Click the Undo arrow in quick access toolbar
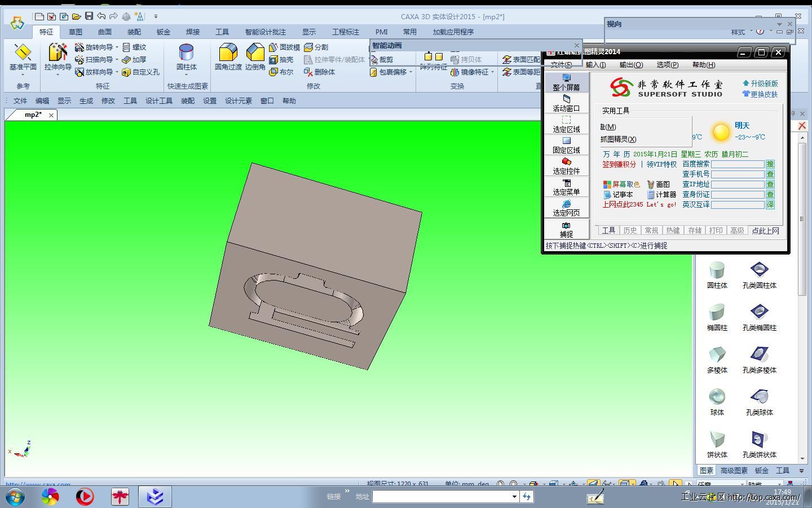 coord(101,16)
